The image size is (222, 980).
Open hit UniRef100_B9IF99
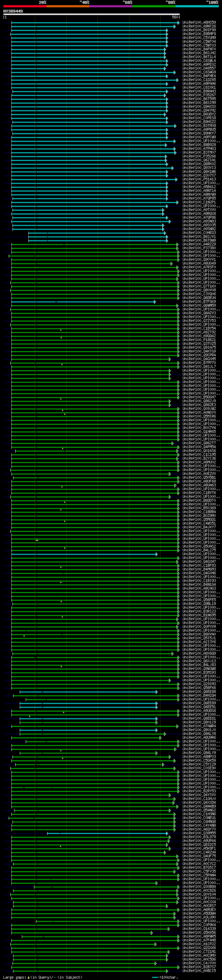(199, 30)
